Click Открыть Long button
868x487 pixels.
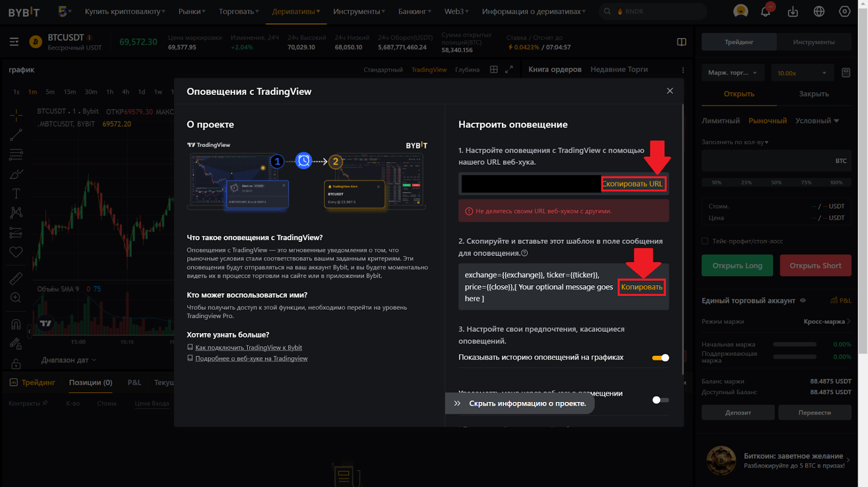[x=737, y=266]
